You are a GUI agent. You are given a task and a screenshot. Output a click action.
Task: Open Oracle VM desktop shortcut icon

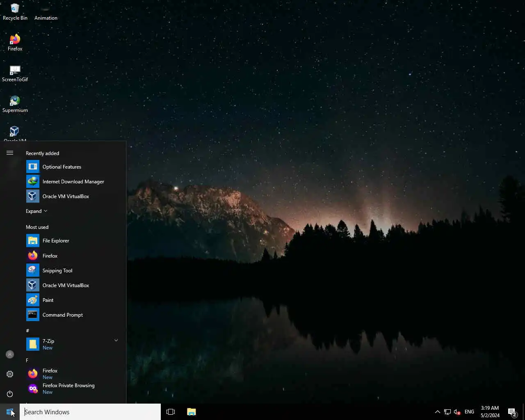coord(15,133)
